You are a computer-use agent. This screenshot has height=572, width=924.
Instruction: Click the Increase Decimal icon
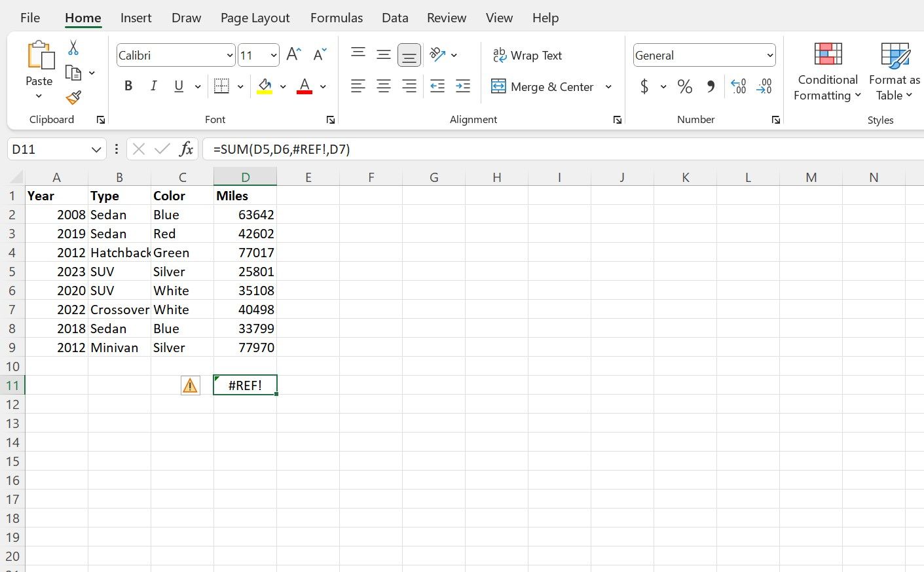tap(738, 86)
